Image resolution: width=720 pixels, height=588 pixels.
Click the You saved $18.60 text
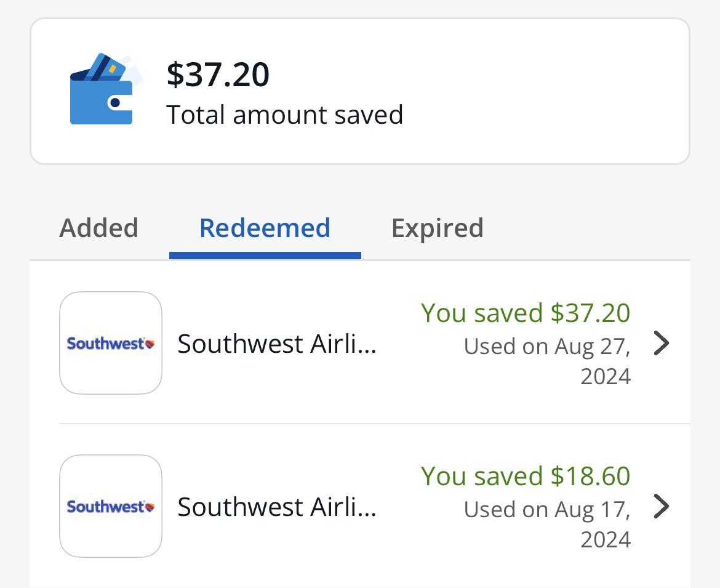point(526,477)
